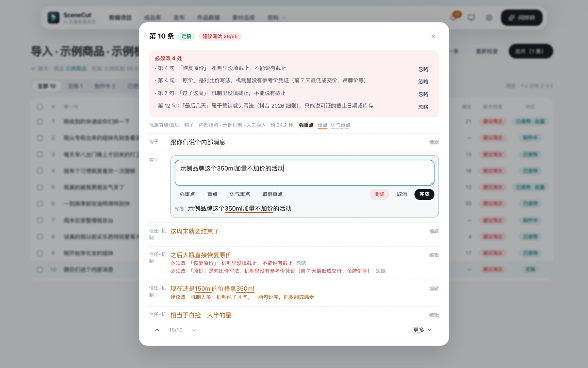The width and height of the screenshot is (588, 368).
Task: Ignore inline 原价 对比价 warning under sentence
Action: click(x=381, y=271)
